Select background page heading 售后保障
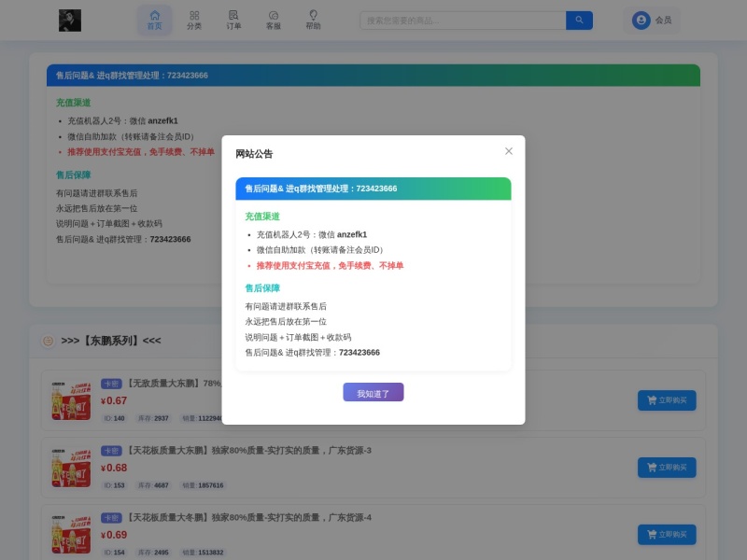This screenshot has height=560, width=747. point(74,175)
